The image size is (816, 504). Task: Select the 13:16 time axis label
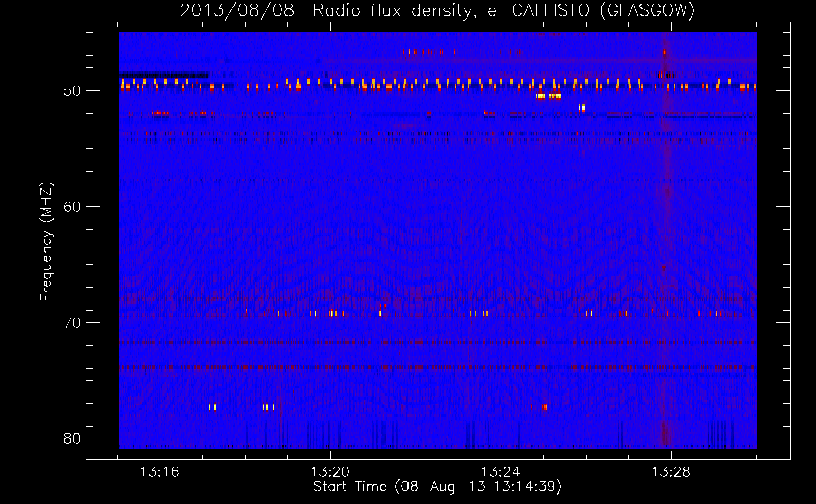(x=159, y=472)
